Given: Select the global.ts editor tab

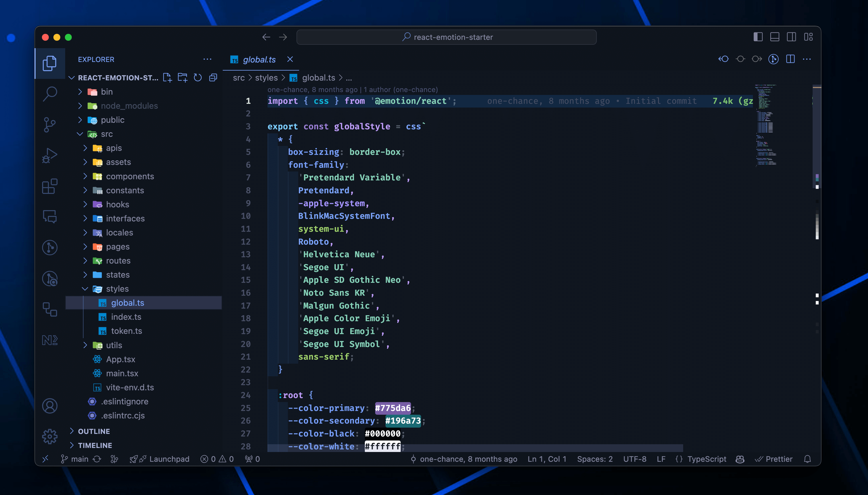Looking at the screenshot, I should click(259, 59).
